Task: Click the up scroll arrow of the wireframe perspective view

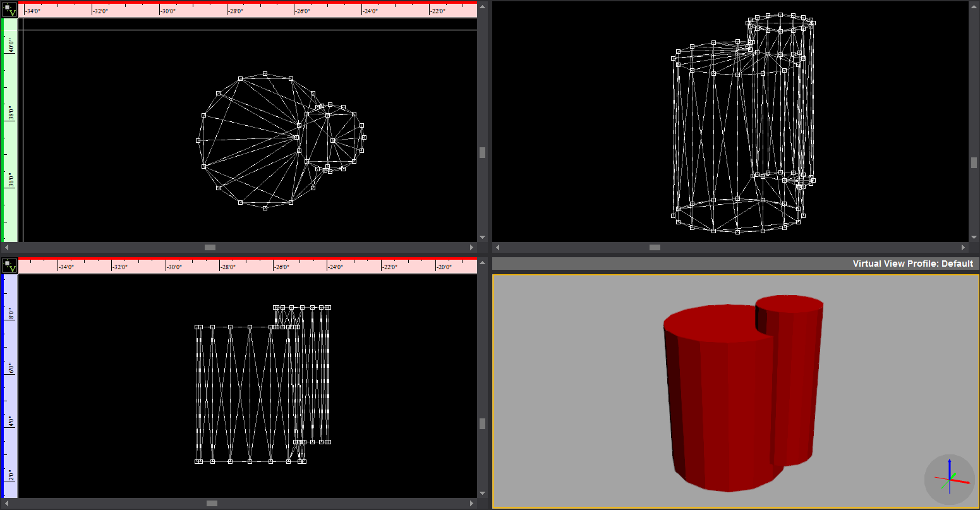Action: (974, 5)
